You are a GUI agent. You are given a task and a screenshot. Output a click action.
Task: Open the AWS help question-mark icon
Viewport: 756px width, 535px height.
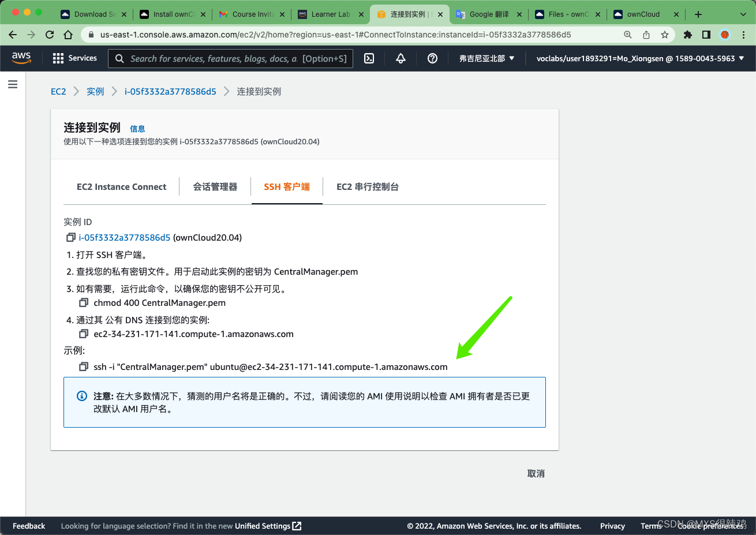point(432,58)
